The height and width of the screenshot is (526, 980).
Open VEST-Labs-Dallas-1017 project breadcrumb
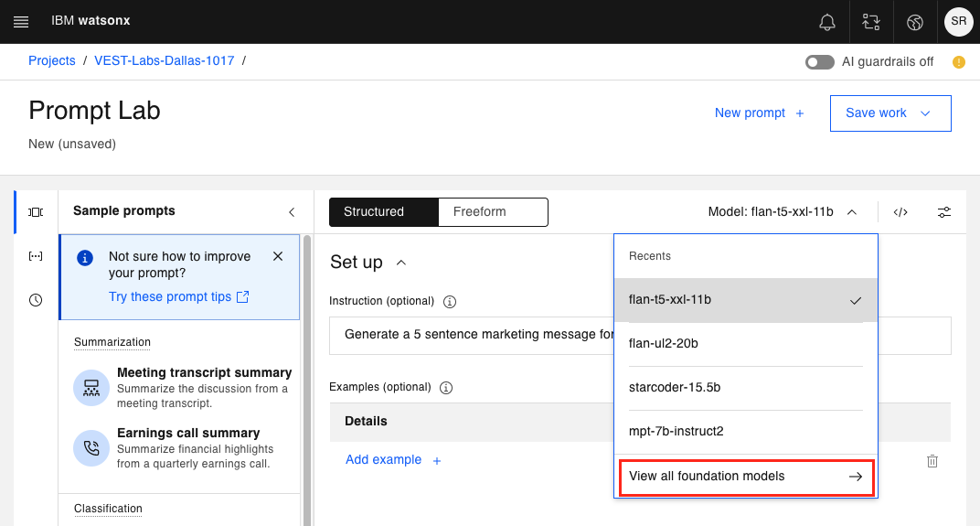pyautogui.click(x=165, y=60)
